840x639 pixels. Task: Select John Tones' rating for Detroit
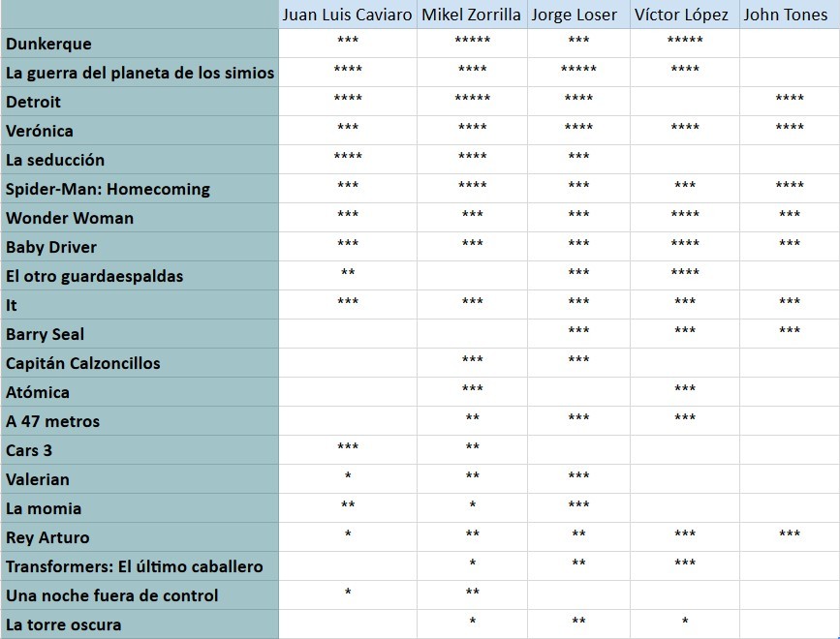[x=790, y=99]
